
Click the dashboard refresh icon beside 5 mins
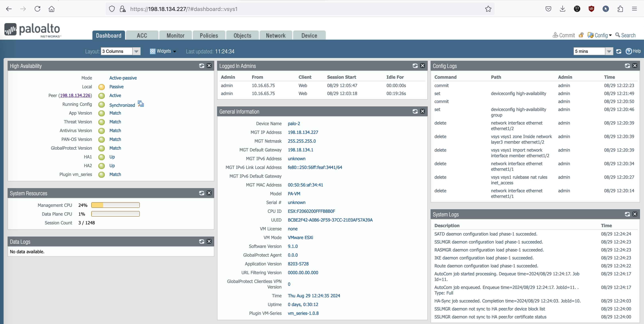tap(619, 51)
